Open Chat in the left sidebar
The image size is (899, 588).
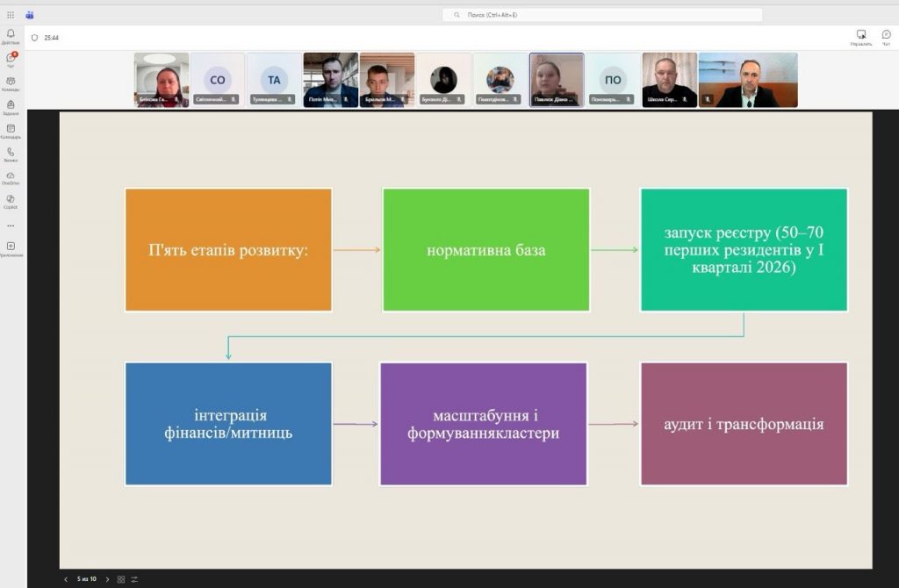(x=11, y=58)
